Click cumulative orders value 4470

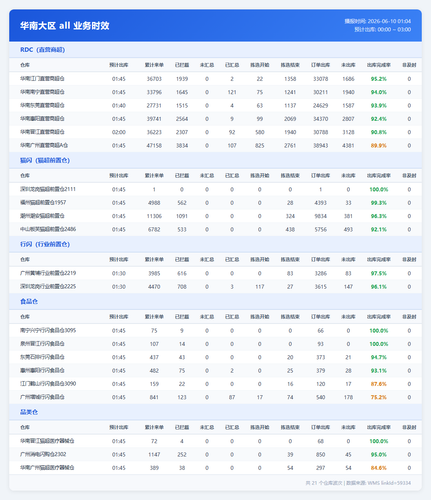tap(154, 287)
